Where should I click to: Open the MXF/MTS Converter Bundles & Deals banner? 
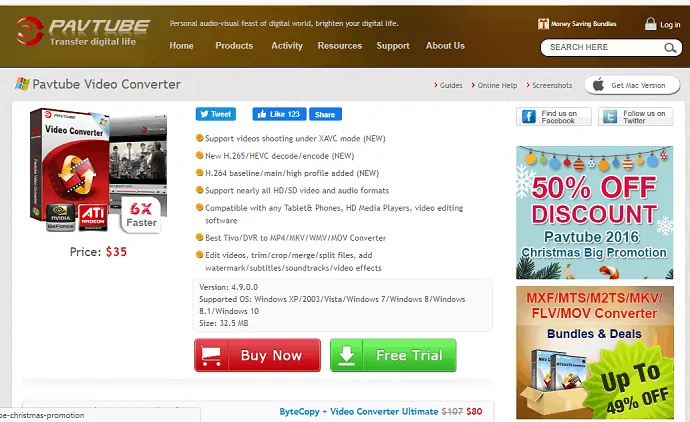(595, 352)
